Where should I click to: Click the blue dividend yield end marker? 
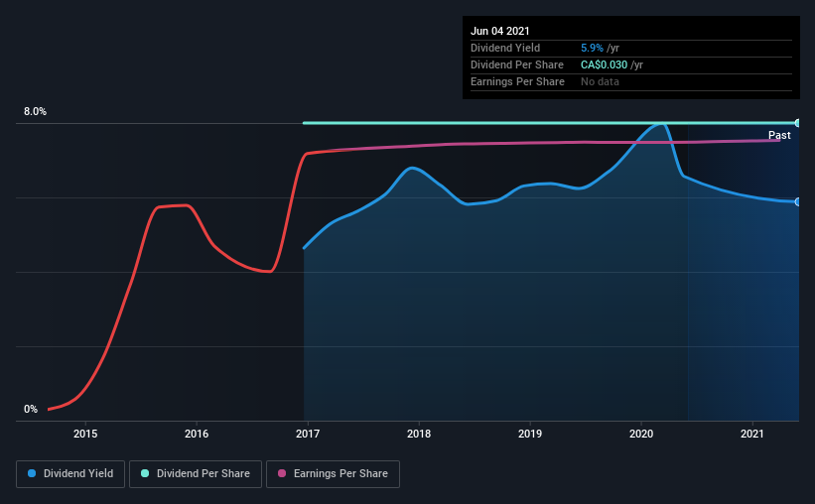click(797, 201)
